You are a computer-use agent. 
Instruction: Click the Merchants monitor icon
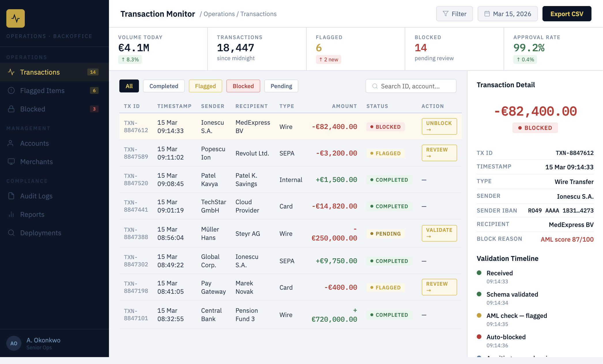click(x=11, y=162)
